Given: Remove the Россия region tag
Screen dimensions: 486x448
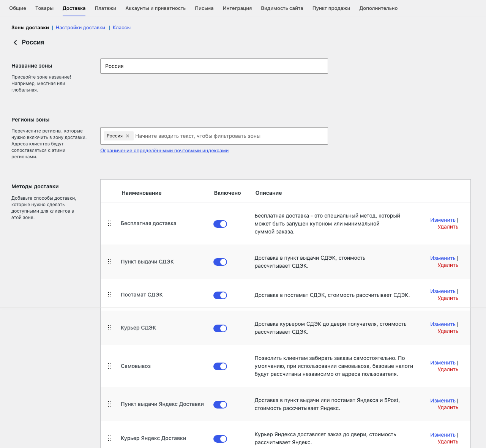Looking at the screenshot, I should pyautogui.click(x=128, y=136).
